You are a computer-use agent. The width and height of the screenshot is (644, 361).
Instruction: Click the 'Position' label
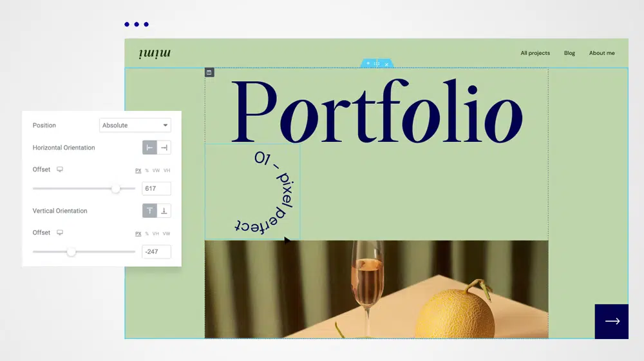[x=44, y=126]
